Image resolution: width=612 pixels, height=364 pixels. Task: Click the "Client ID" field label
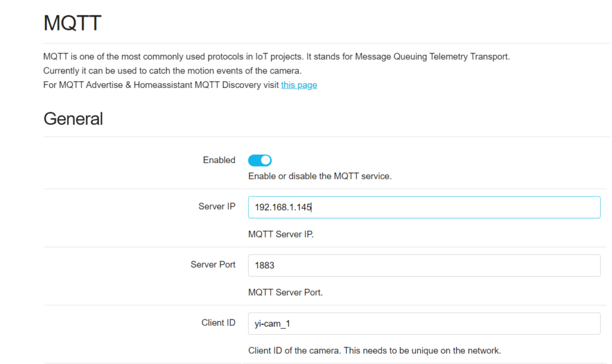click(218, 322)
